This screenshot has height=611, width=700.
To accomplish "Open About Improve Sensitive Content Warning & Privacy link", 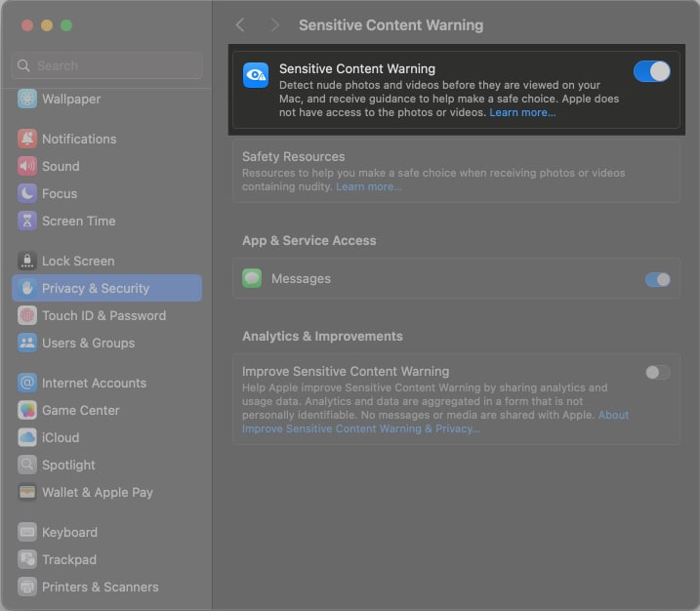I will click(435, 422).
